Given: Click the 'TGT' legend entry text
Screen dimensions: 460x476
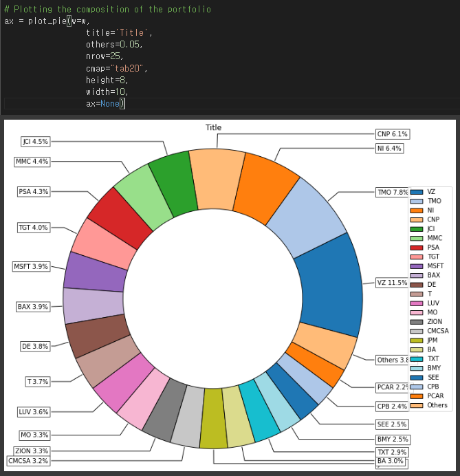Looking at the screenshot, I should (x=433, y=257).
